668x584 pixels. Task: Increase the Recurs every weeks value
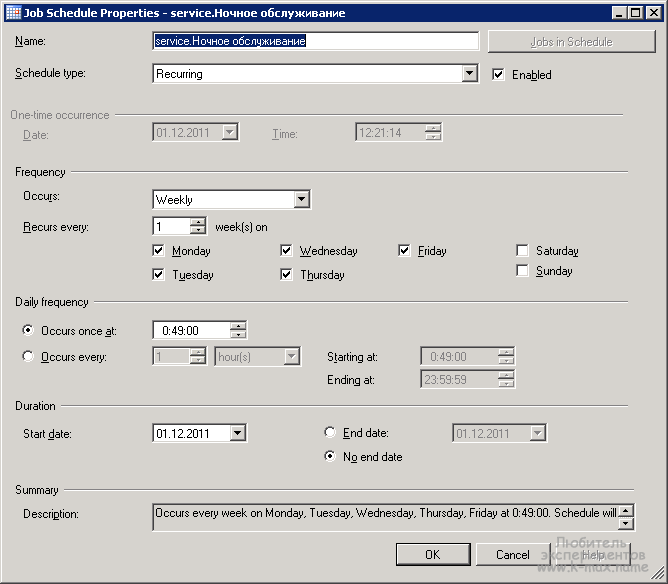coord(198,221)
